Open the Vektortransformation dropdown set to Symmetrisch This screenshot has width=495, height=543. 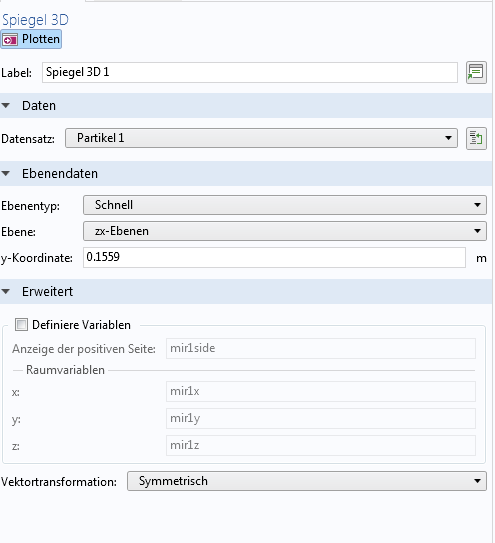click(307, 481)
